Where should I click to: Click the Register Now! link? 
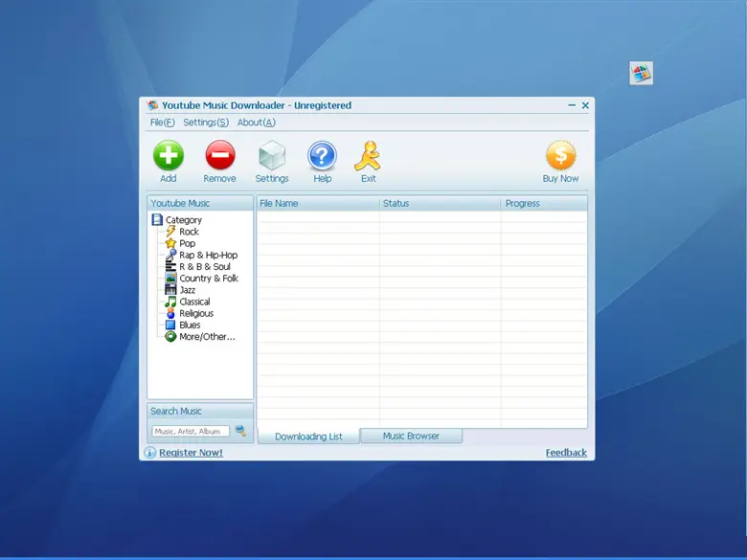click(x=191, y=453)
